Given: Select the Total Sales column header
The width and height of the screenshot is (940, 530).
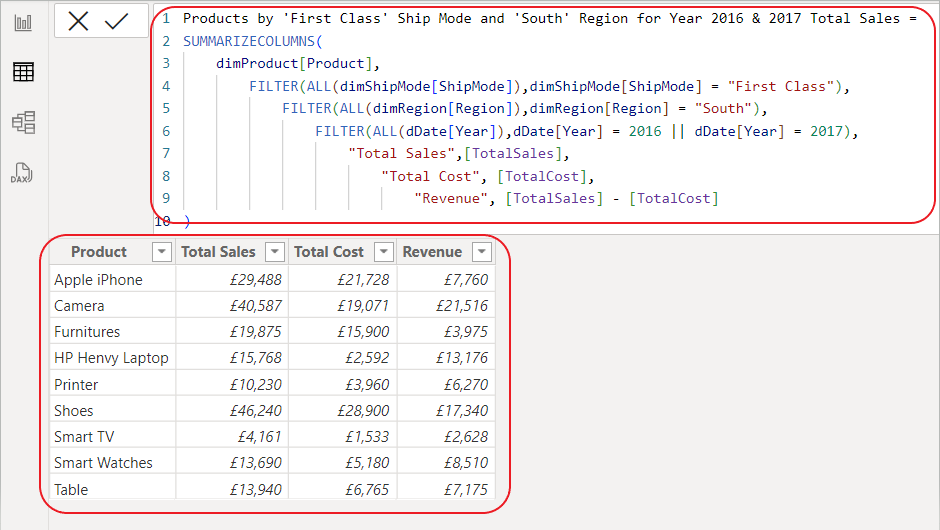Looking at the screenshot, I should [218, 252].
